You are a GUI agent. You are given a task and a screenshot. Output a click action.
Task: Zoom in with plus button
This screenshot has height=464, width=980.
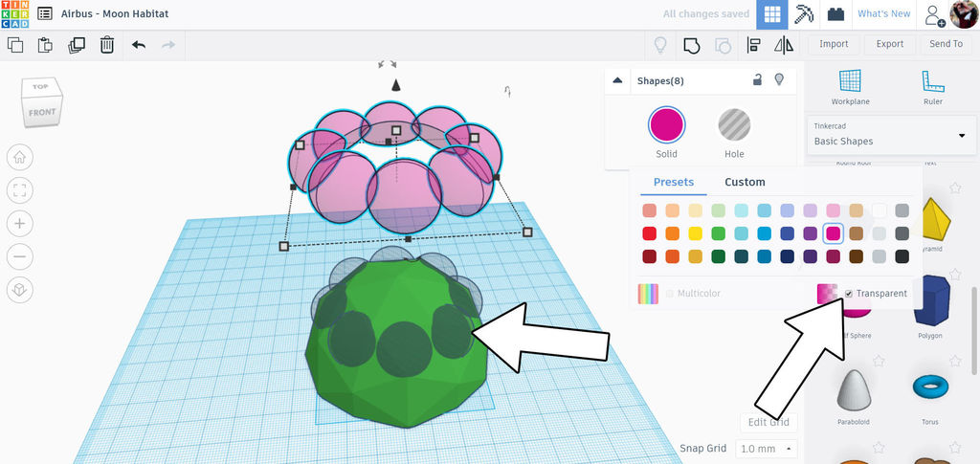coord(20,223)
